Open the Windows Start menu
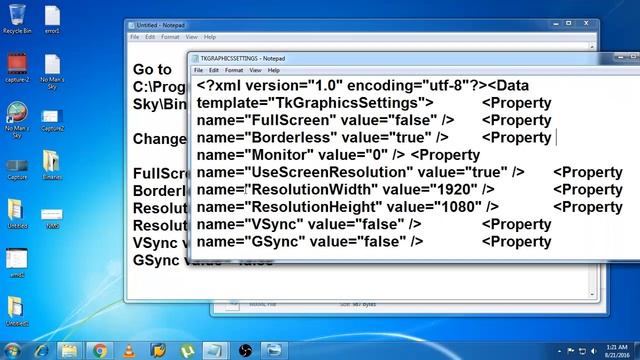The height and width of the screenshot is (360, 640). (x=12, y=351)
